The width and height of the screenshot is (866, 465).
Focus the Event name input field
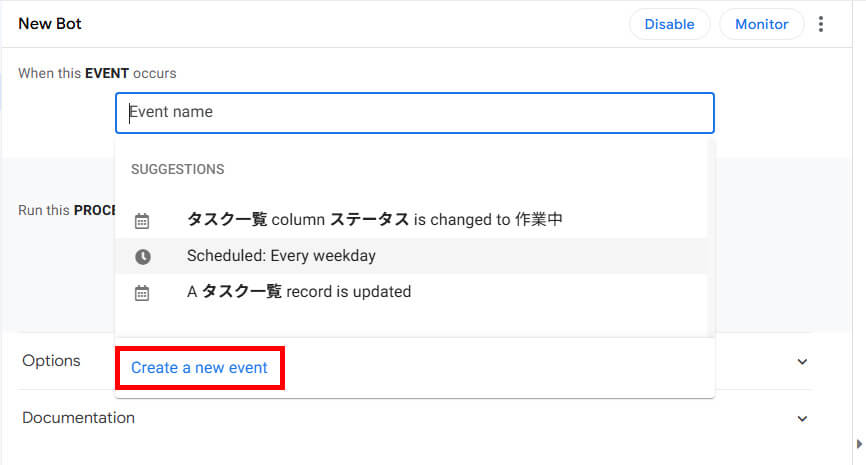414,113
